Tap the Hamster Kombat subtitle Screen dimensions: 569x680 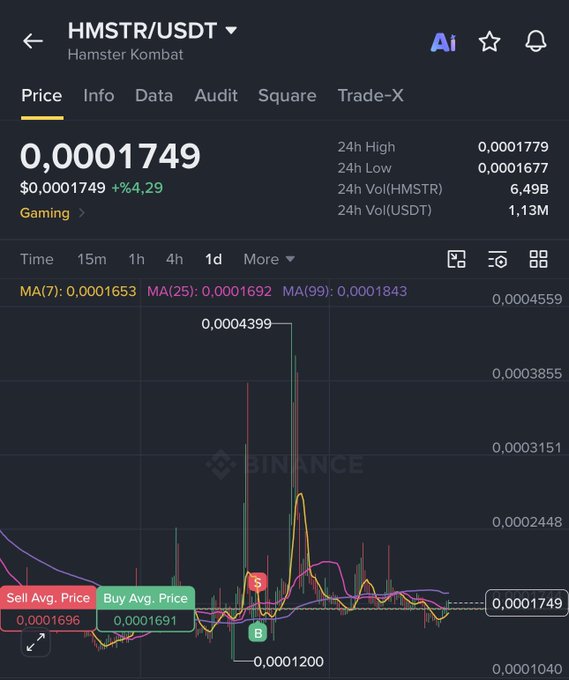(x=125, y=54)
